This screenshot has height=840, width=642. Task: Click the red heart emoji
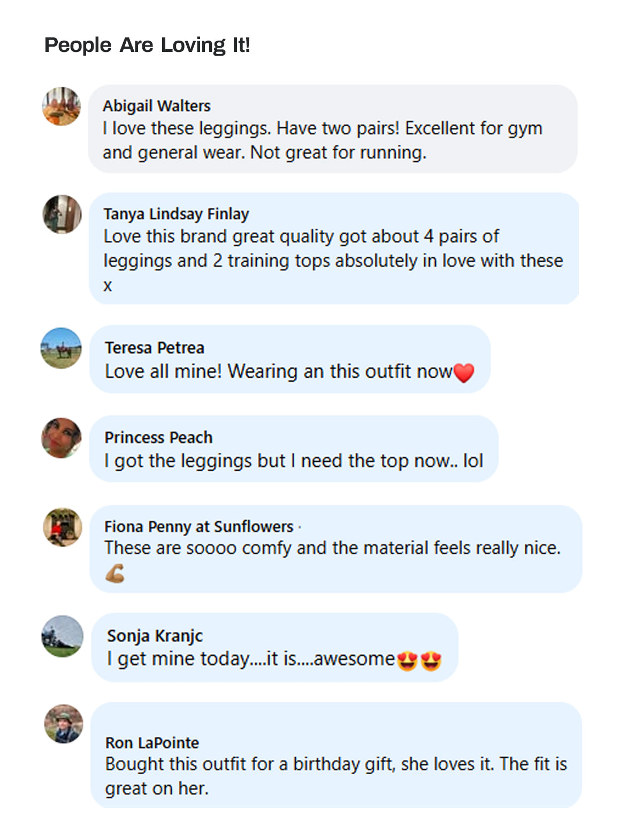[464, 373]
